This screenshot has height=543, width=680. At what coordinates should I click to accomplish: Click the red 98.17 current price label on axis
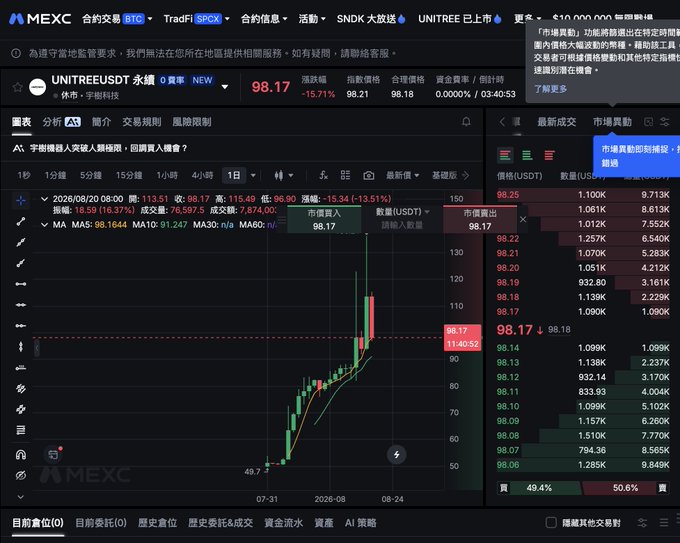coord(462,337)
